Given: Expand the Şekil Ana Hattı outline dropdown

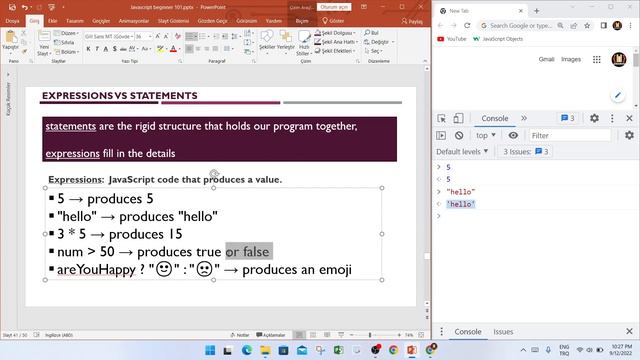Looking at the screenshot, I should click(357, 42).
